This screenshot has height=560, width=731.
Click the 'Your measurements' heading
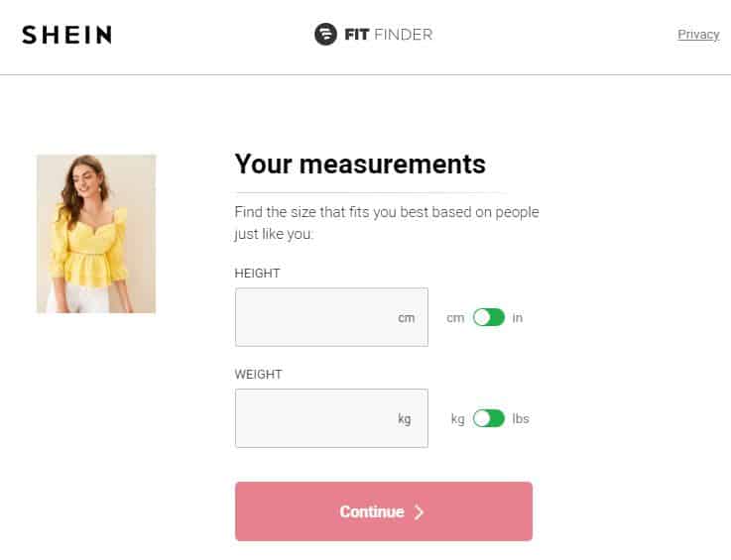click(x=360, y=164)
